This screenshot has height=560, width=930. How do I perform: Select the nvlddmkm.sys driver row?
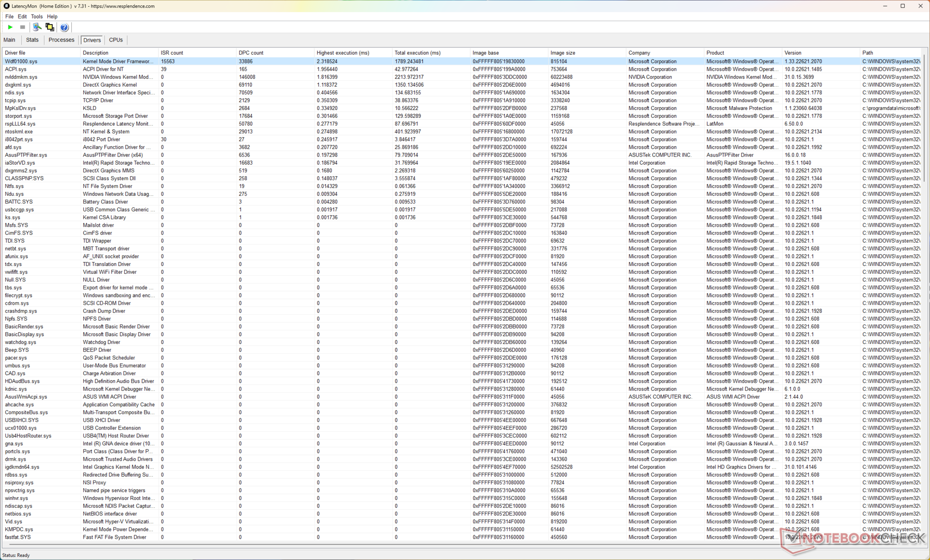21,77
